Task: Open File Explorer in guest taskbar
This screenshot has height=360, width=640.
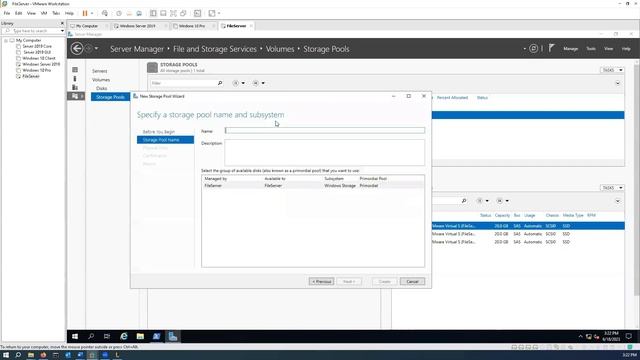Action: tap(140, 336)
